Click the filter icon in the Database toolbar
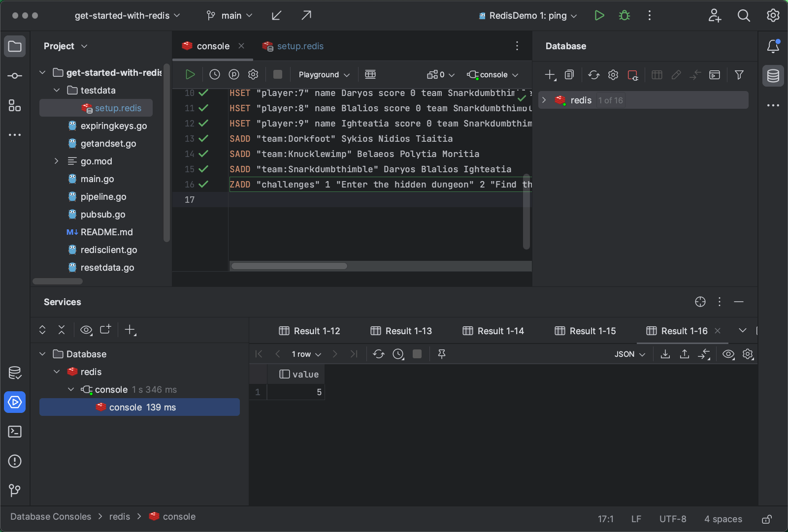The image size is (788, 532). (x=739, y=75)
